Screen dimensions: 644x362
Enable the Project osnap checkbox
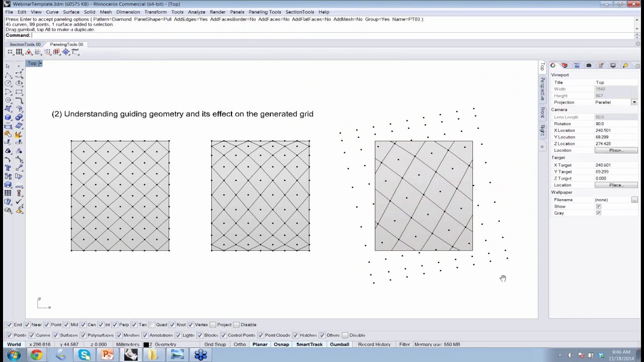[213, 325]
